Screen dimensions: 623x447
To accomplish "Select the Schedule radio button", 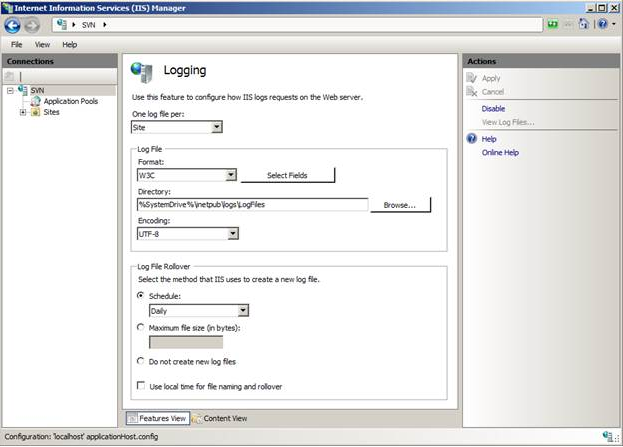I will [x=140, y=295].
